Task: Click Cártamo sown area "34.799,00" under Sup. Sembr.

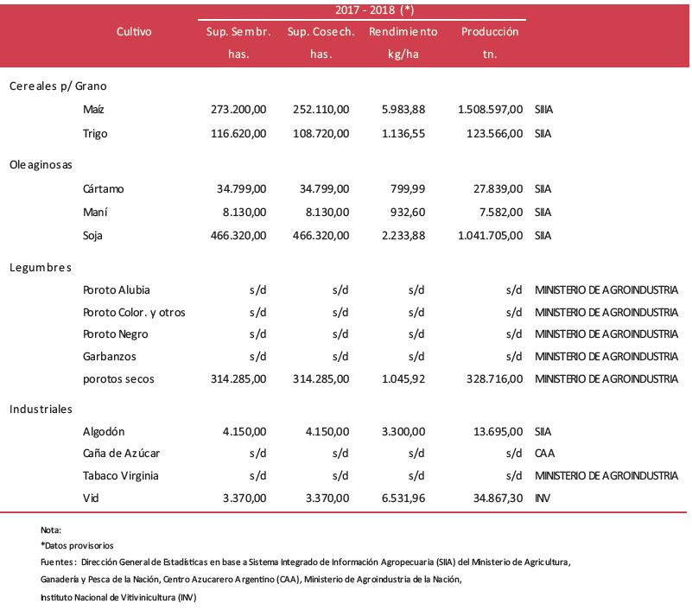Action: 241,189
